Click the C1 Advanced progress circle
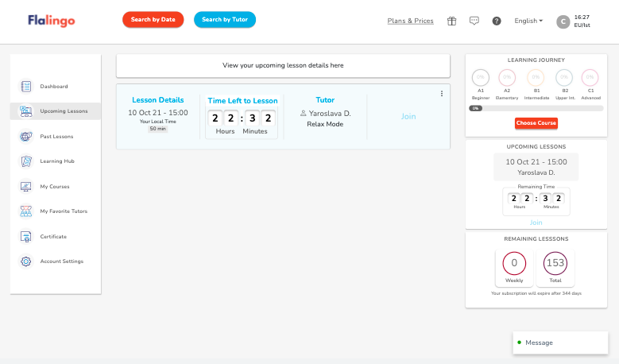Screen dimensions: 619x364 tap(590, 77)
